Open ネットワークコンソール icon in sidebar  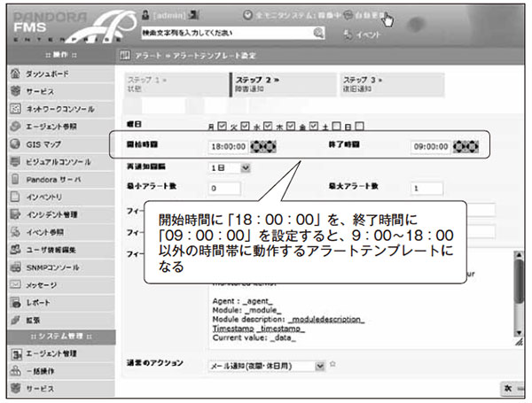pos(15,109)
